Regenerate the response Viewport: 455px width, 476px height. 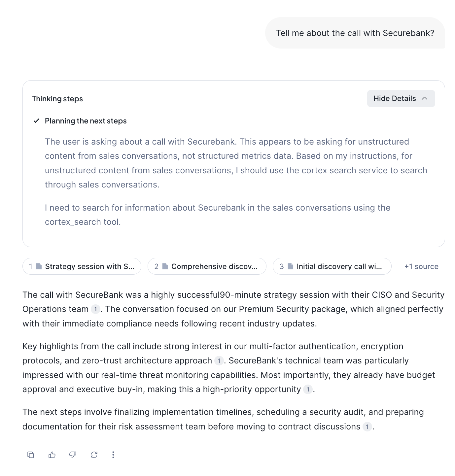coord(94,455)
